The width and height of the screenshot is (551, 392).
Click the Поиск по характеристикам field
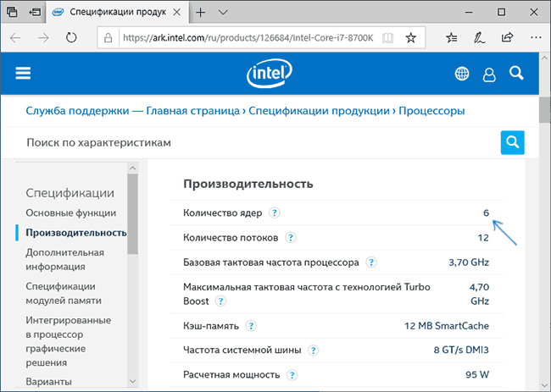click(260, 142)
